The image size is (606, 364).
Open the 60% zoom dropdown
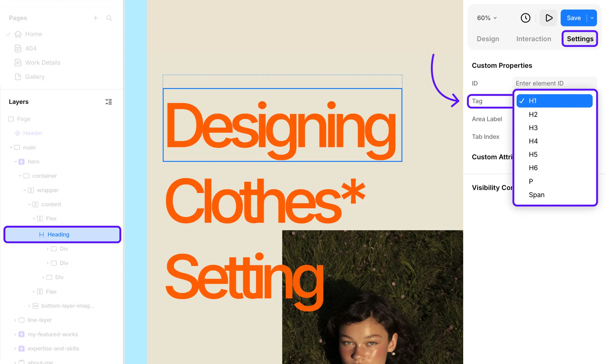tap(487, 18)
